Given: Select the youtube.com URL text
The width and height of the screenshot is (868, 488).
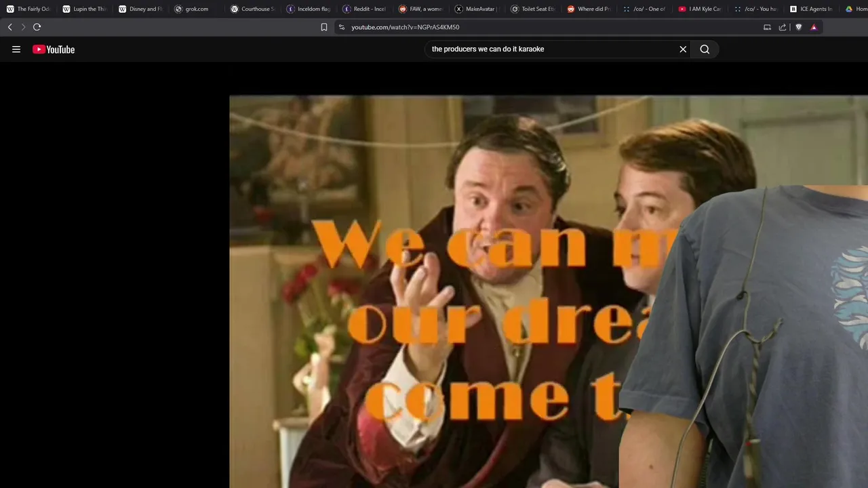Looking at the screenshot, I should (405, 27).
